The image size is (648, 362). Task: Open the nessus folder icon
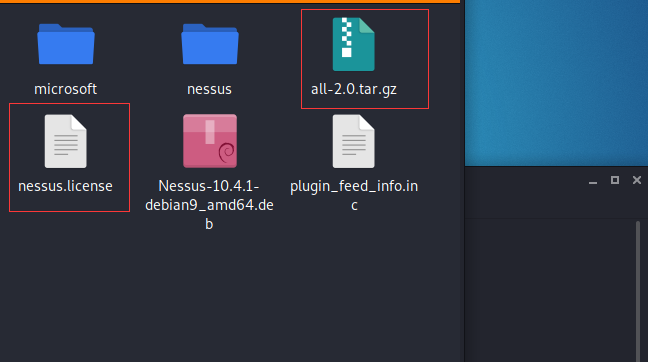[210, 44]
